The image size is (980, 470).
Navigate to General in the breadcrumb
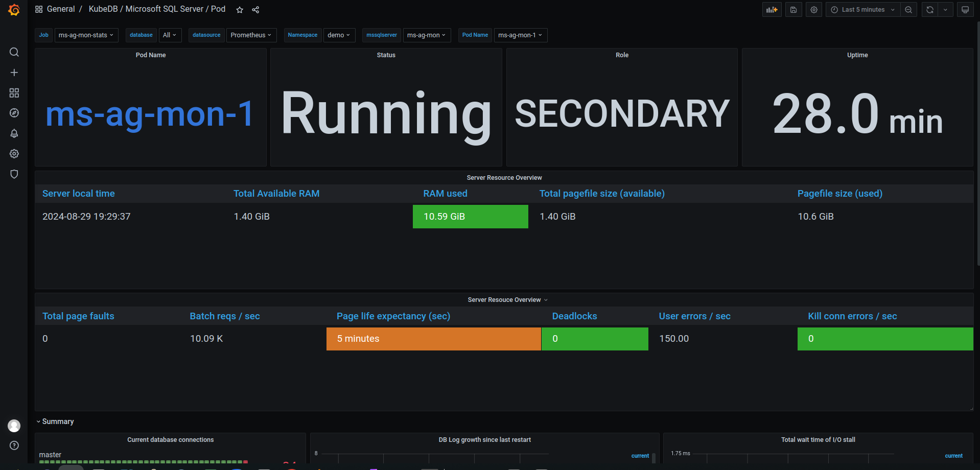tap(61, 9)
